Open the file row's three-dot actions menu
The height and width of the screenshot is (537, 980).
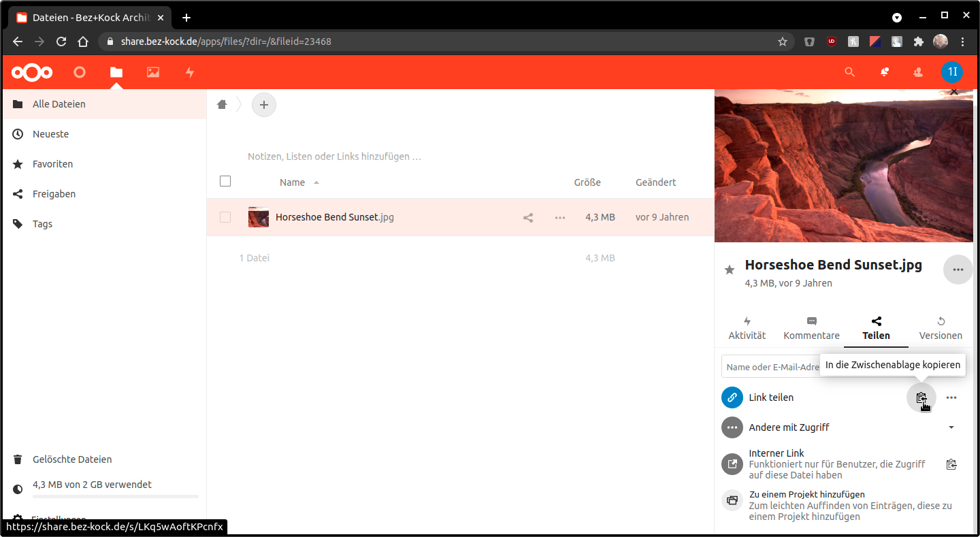coord(560,218)
